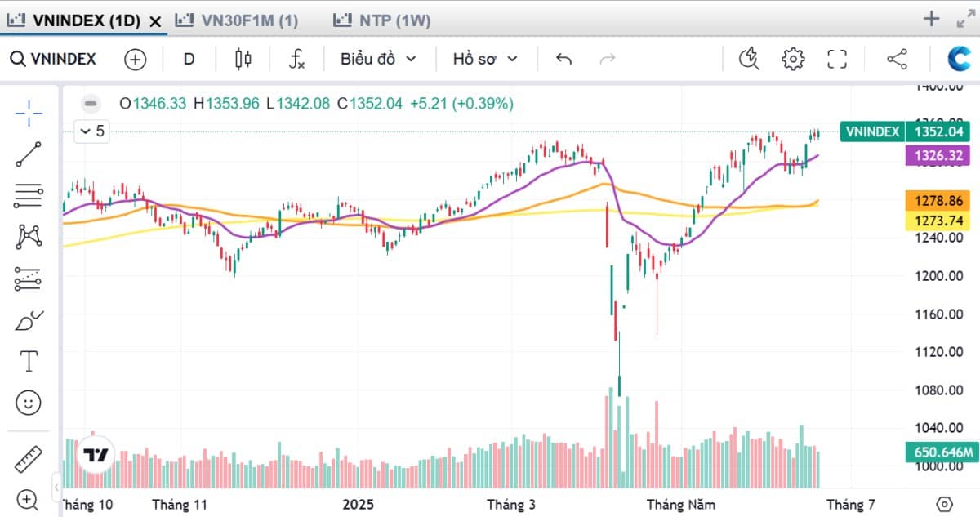
Task: Expand the window with diagonal arrows icon
Action: click(x=965, y=20)
